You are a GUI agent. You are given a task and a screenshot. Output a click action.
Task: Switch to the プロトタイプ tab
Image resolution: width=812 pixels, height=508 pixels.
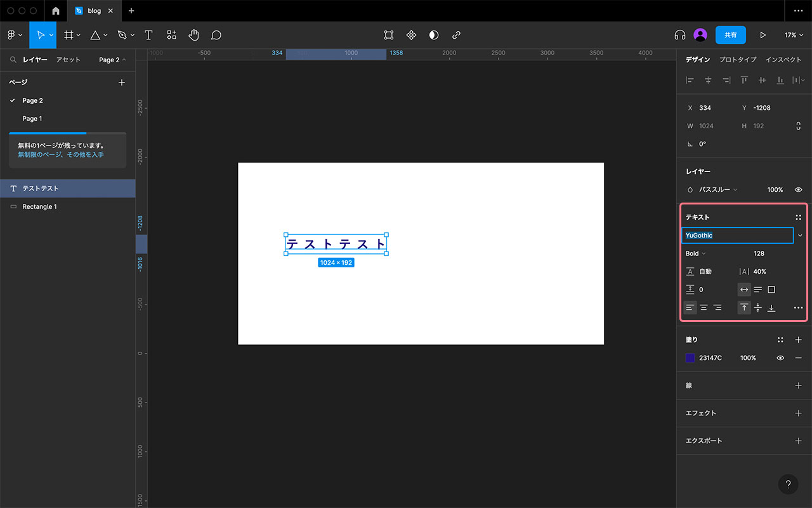coord(737,60)
